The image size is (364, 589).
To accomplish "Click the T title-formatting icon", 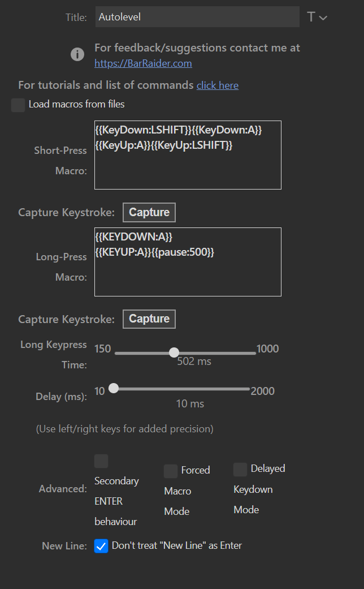I will pos(311,17).
